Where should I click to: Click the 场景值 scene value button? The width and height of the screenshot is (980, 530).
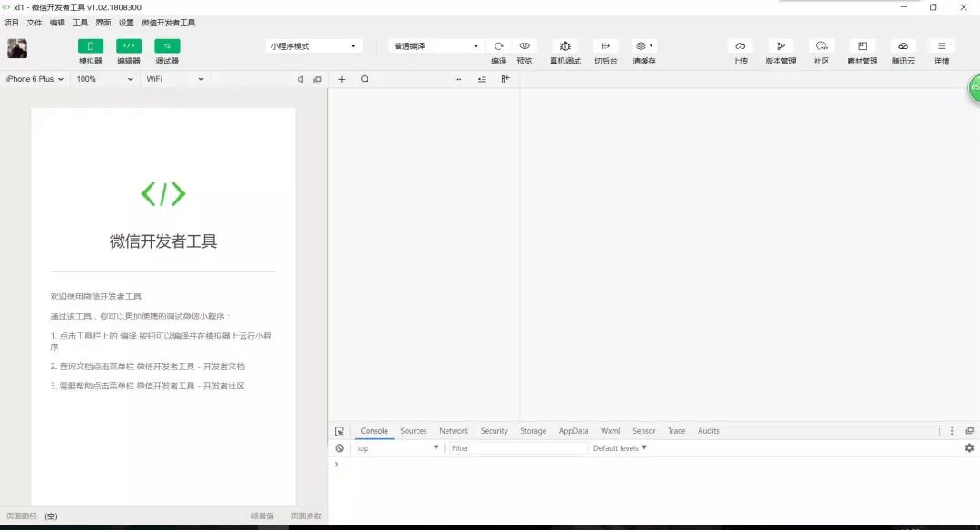click(x=262, y=516)
